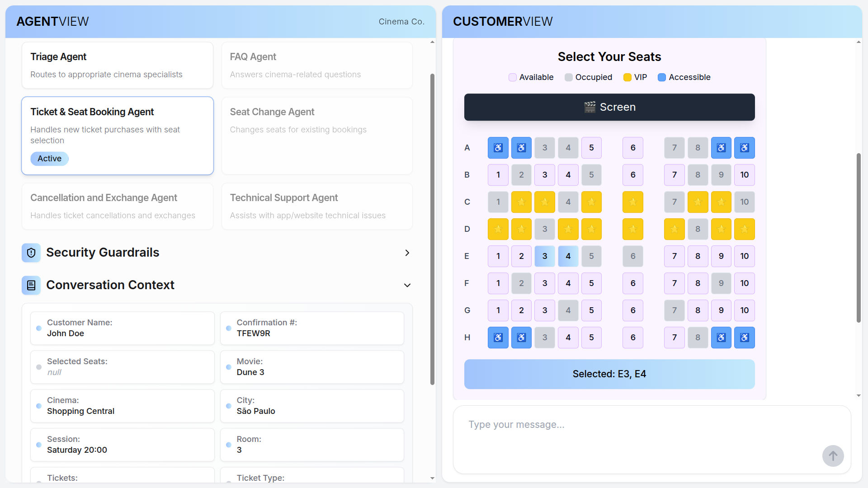Open the Triage Agent card

pos(117,65)
